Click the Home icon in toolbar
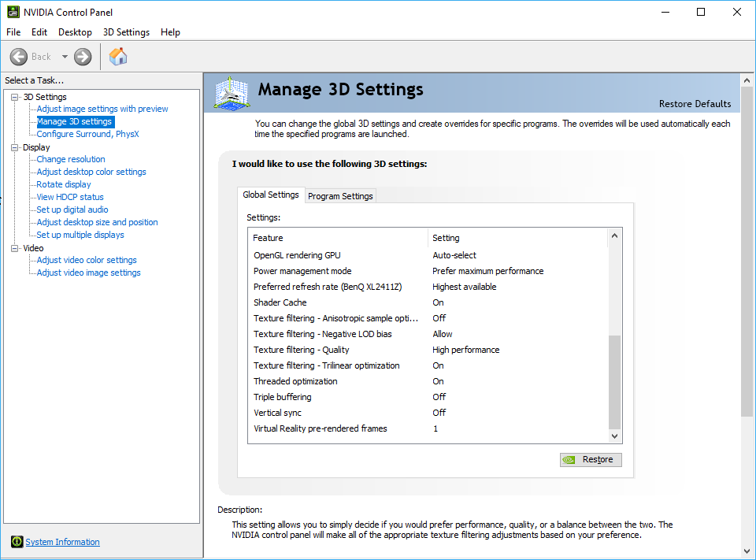Image resolution: width=756 pixels, height=560 pixels. (x=118, y=57)
